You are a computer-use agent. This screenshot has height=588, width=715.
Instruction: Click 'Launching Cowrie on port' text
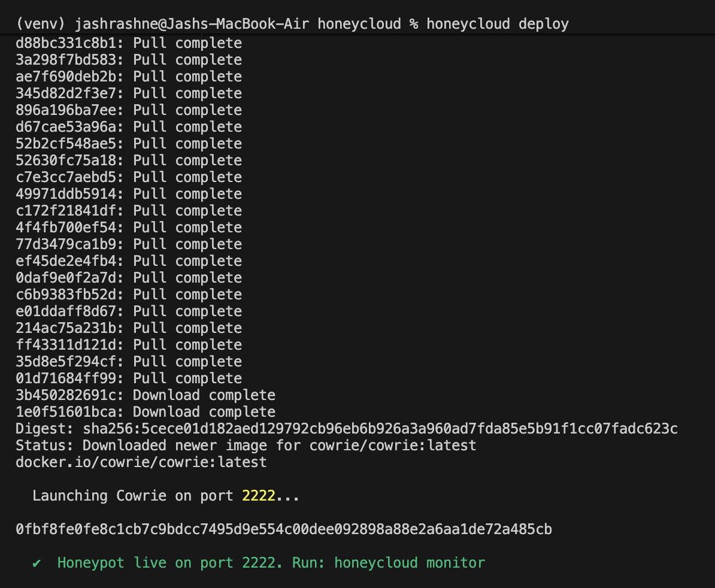133,495
